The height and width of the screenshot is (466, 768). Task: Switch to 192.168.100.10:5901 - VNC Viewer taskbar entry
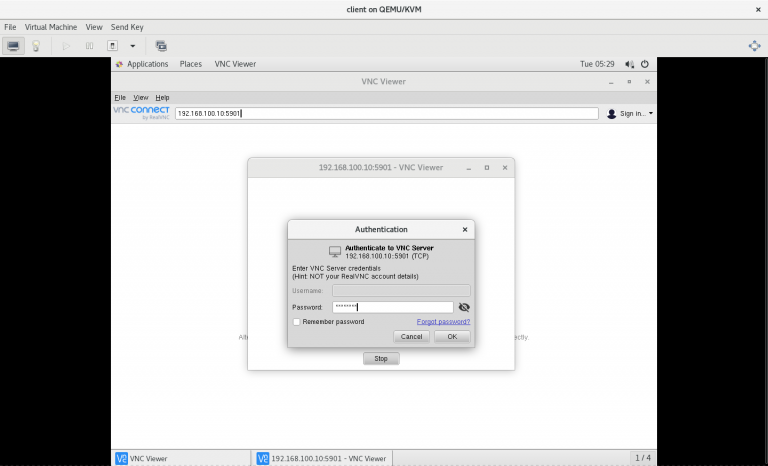(323, 459)
